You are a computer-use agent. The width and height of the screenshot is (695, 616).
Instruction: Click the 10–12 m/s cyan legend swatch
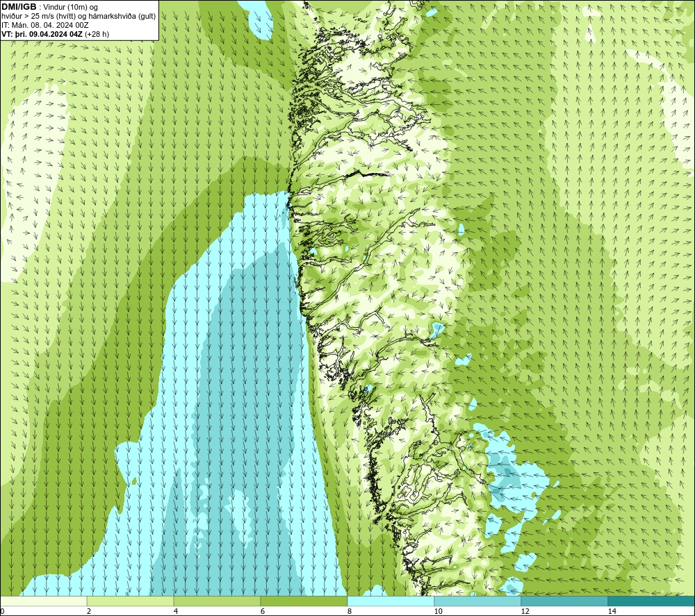pos(478,601)
